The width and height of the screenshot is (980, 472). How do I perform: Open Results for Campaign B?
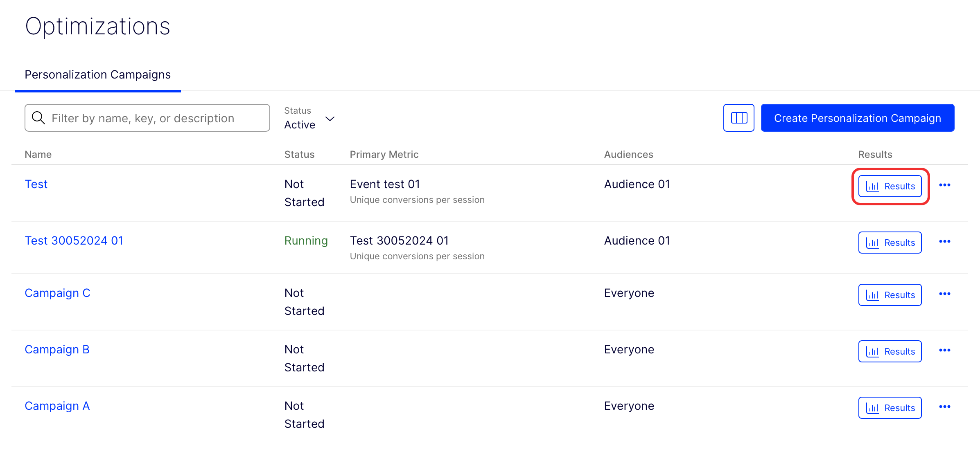click(890, 351)
